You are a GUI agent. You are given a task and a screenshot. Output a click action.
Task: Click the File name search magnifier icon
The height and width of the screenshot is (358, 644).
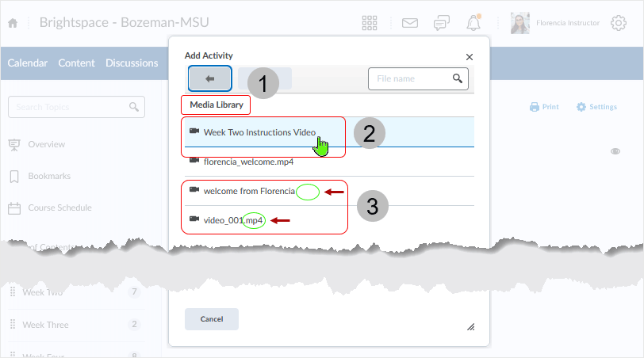pos(458,78)
